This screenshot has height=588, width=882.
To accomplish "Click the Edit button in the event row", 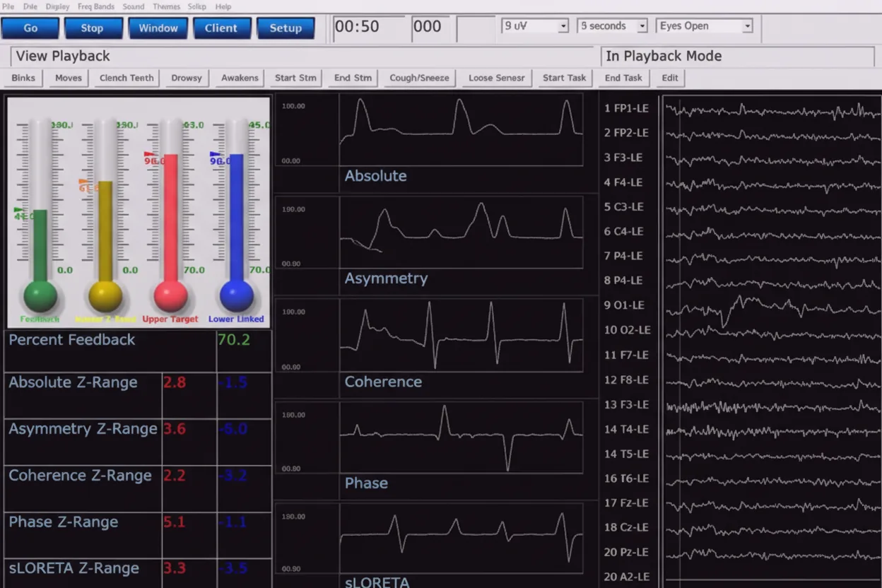I will coord(670,78).
